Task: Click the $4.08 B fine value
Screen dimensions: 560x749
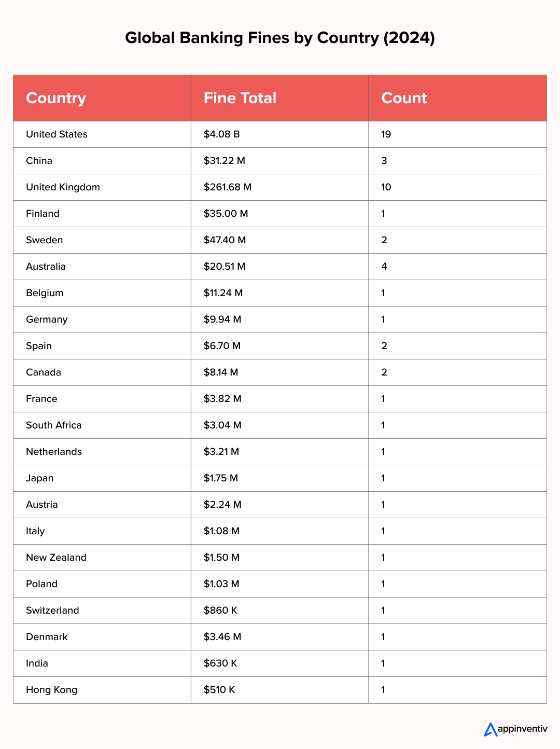Action: [x=221, y=134]
